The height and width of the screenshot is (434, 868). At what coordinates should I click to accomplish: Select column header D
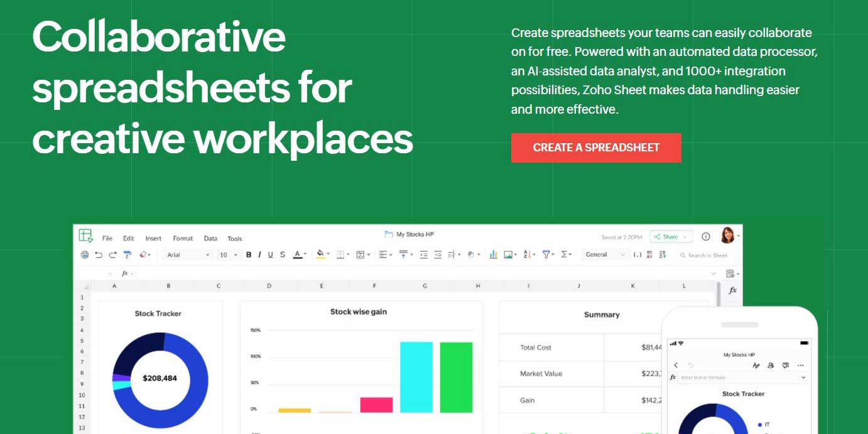point(269,286)
